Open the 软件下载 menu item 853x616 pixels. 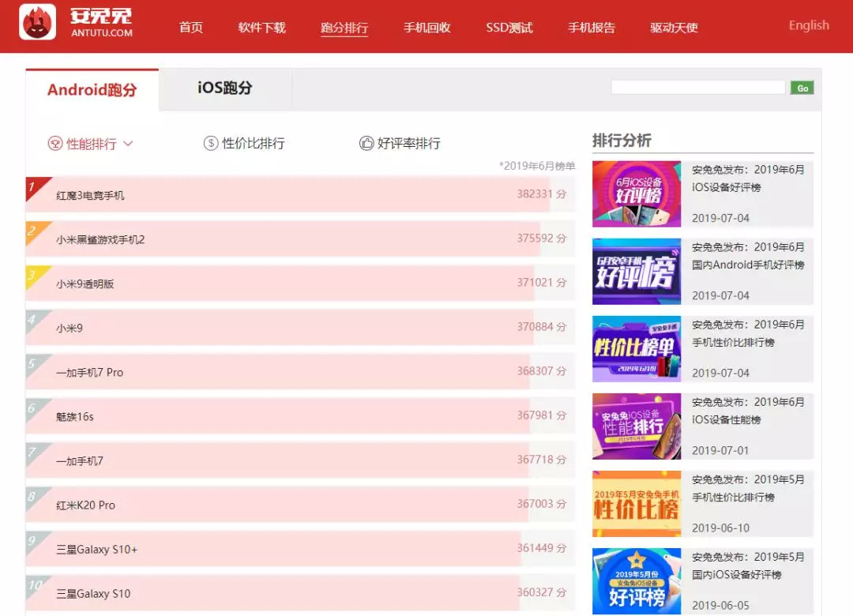click(261, 27)
